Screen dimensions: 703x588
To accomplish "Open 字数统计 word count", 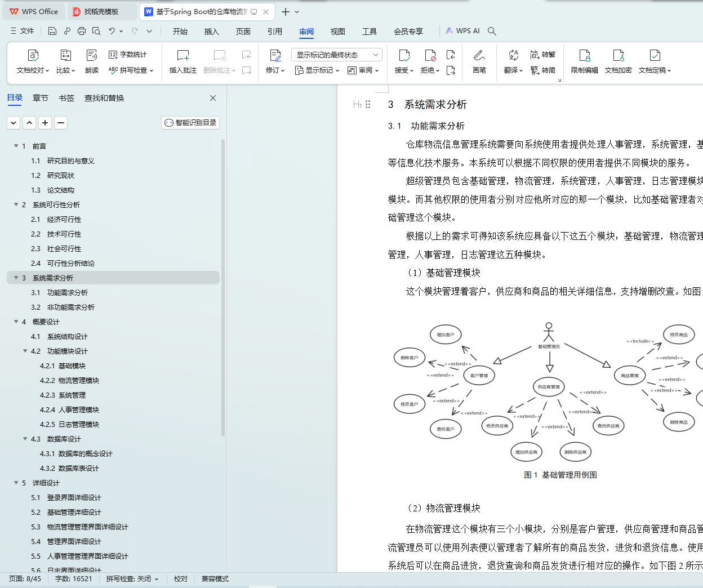I will [128, 55].
